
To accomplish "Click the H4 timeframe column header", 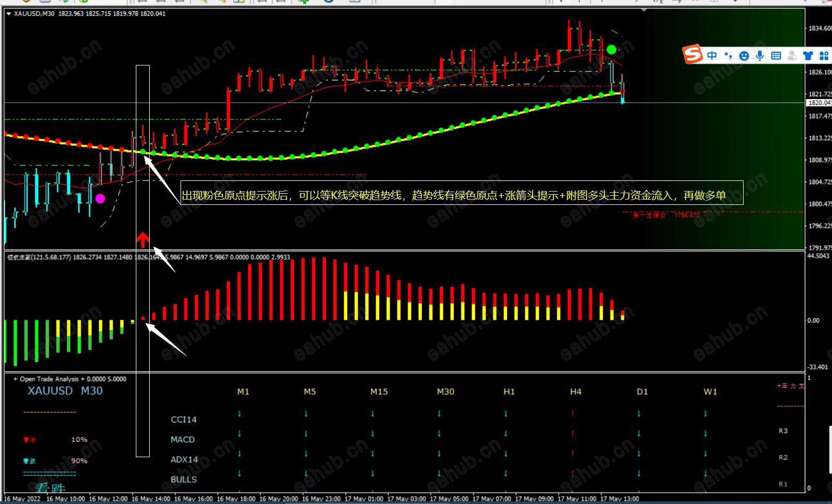I will (x=576, y=392).
